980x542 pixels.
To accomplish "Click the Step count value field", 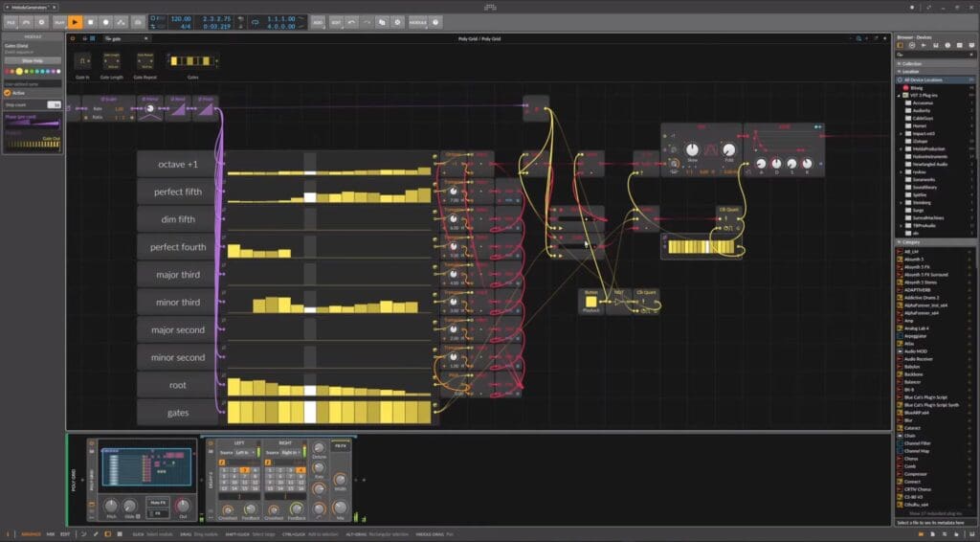I will point(54,105).
